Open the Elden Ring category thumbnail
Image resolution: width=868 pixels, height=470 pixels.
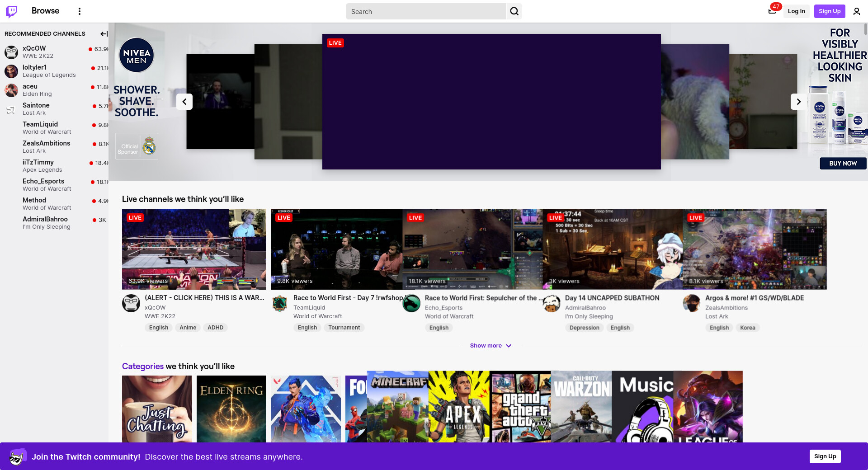231,409
